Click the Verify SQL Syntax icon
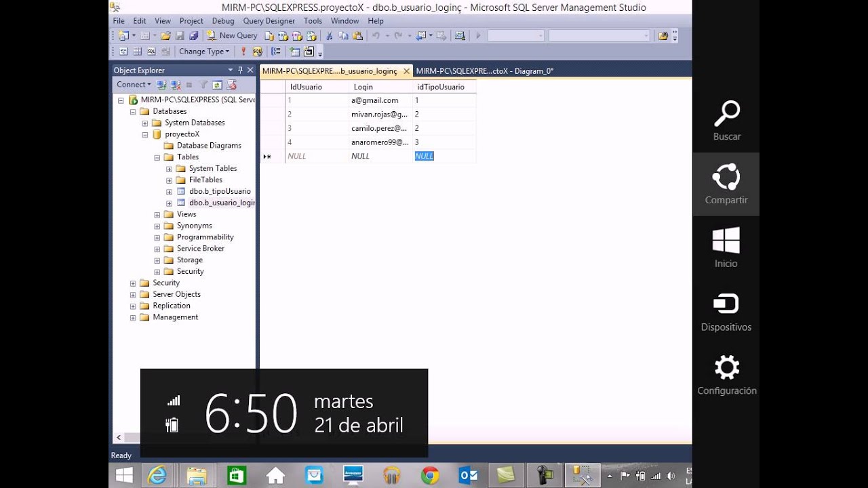The height and width of the screenshot is (488, 868). [258, 51]
